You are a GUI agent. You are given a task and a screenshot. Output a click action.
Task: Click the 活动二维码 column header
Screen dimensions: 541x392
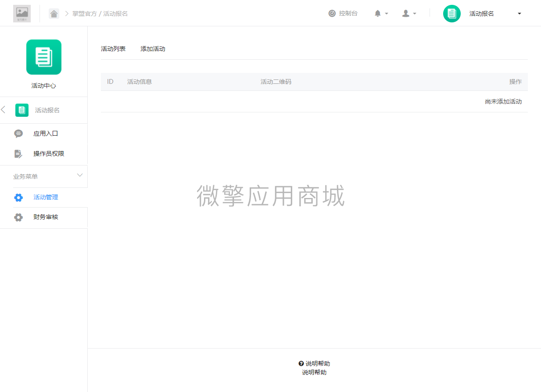click(276, 82)
